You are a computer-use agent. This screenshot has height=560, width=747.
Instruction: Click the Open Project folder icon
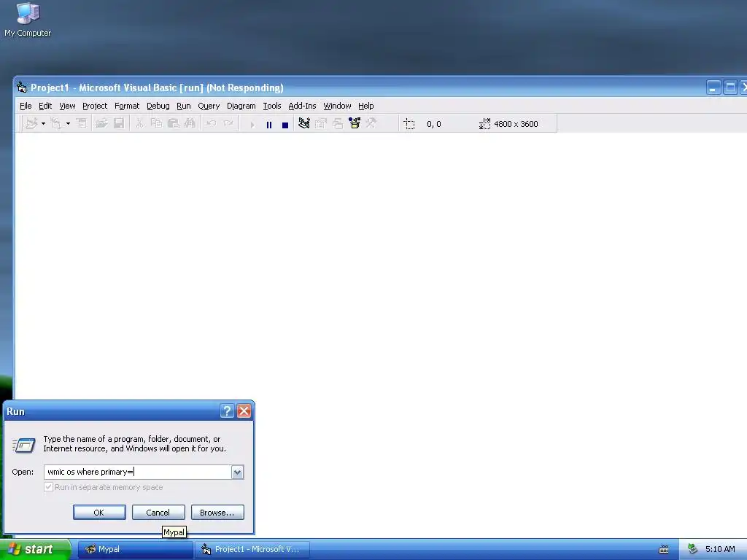101,124
